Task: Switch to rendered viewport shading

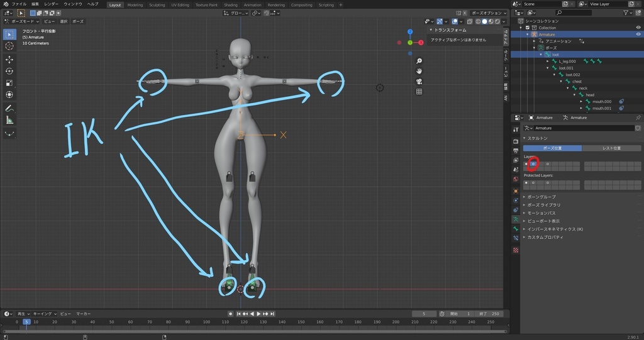Action: tap(497, 21)
